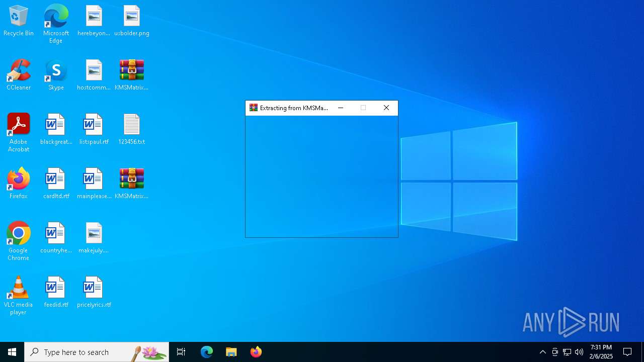Minimize the Extracting from KMSMa window
The image size is (644, 362).
[341, 108]
